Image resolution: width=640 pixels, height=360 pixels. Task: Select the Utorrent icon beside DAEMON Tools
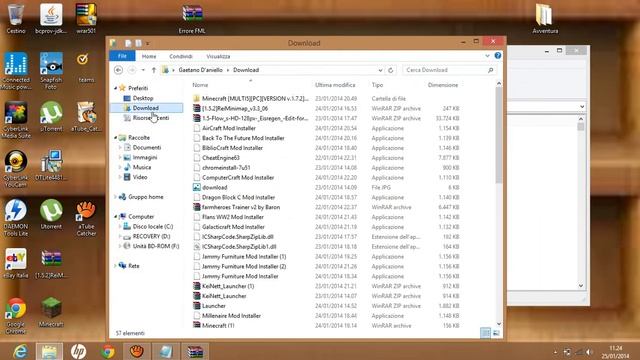point(51,214)
